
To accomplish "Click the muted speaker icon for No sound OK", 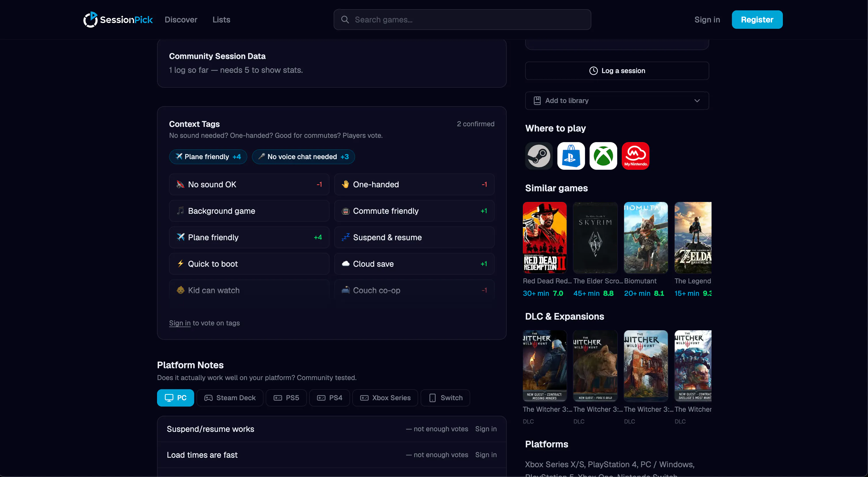I will [x=181, y=184].
